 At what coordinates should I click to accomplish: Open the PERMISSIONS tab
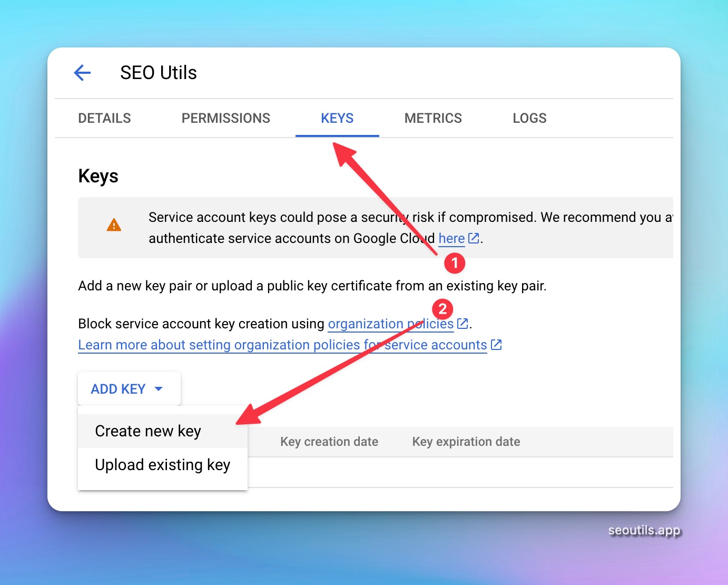point(225,118)
